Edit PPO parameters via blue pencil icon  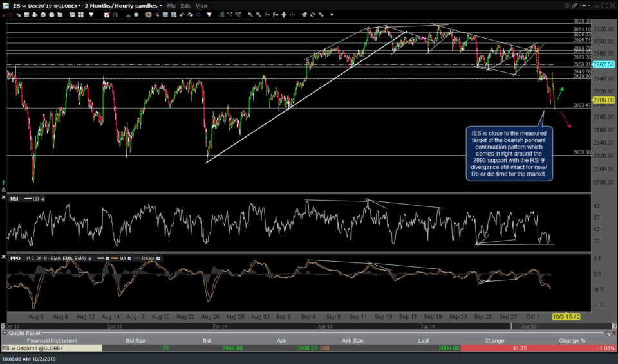point(89,259)
